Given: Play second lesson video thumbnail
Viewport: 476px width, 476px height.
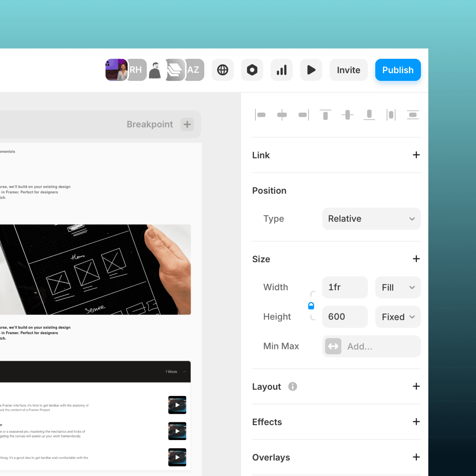Looking at the screenshot, I should [x=177, y=431].
